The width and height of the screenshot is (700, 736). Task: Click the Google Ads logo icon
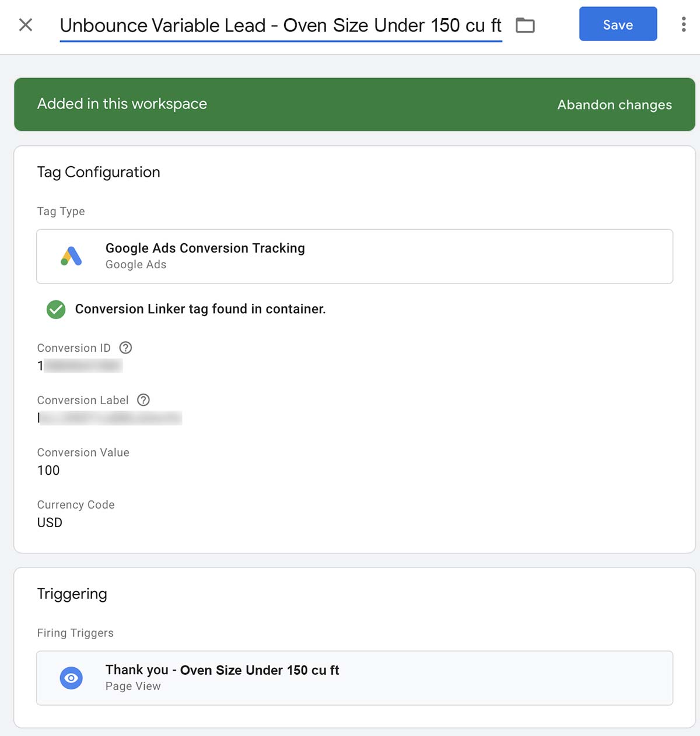71,256
